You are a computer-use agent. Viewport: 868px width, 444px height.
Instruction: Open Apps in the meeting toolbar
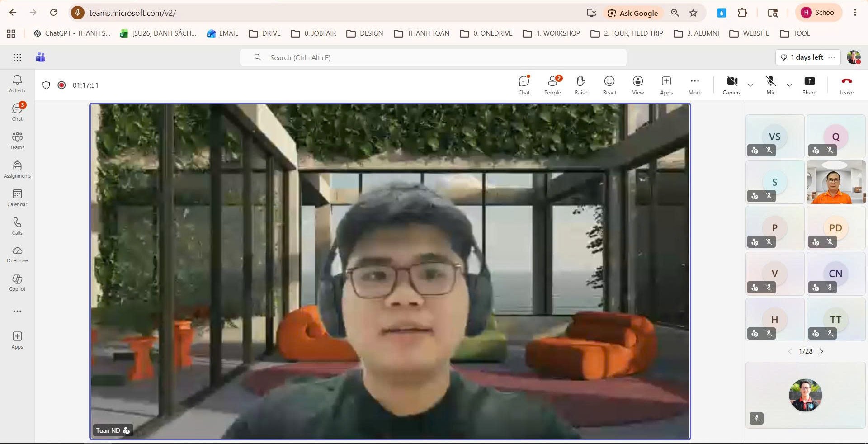coord(666,85)
